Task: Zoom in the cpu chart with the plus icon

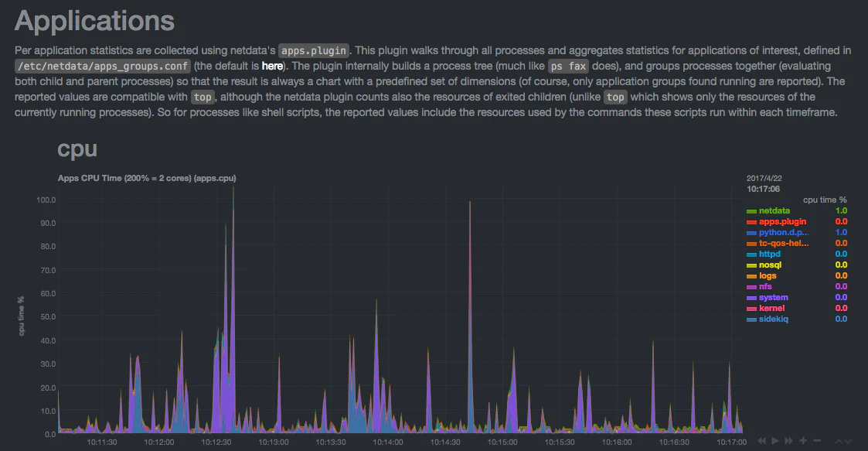Action: pyautogui.click(x=802, y=440)
